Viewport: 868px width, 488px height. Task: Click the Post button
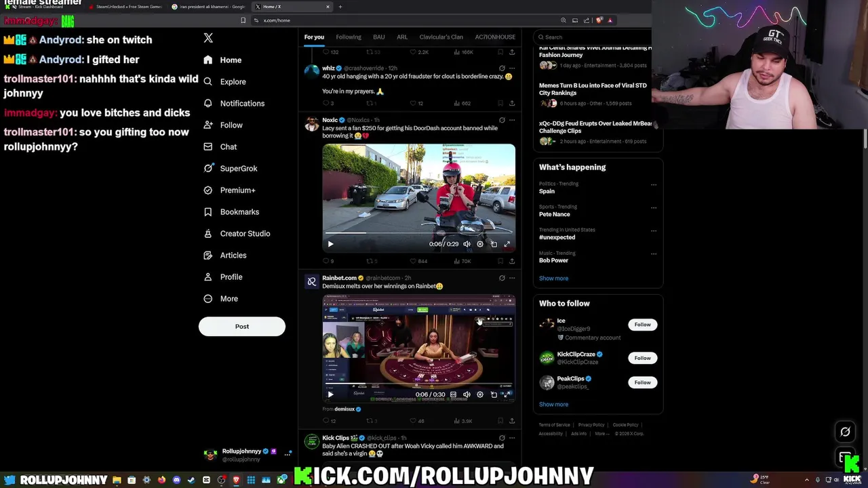pos(242,327)
